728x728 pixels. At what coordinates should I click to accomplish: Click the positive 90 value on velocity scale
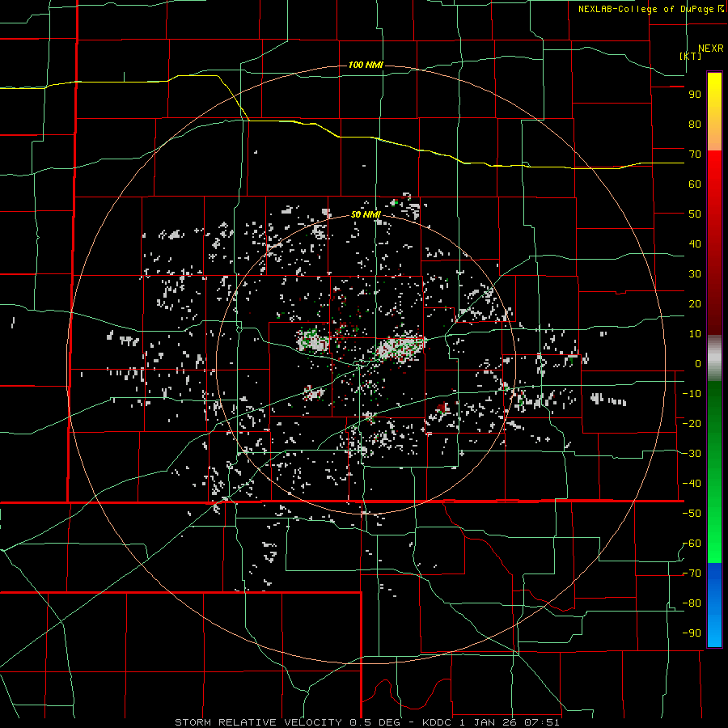click(695, 95)
